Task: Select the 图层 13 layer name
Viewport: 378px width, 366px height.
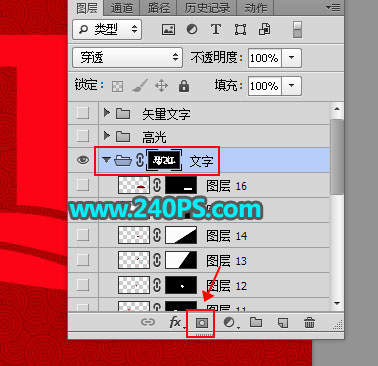Action: (x=226, y=261)
